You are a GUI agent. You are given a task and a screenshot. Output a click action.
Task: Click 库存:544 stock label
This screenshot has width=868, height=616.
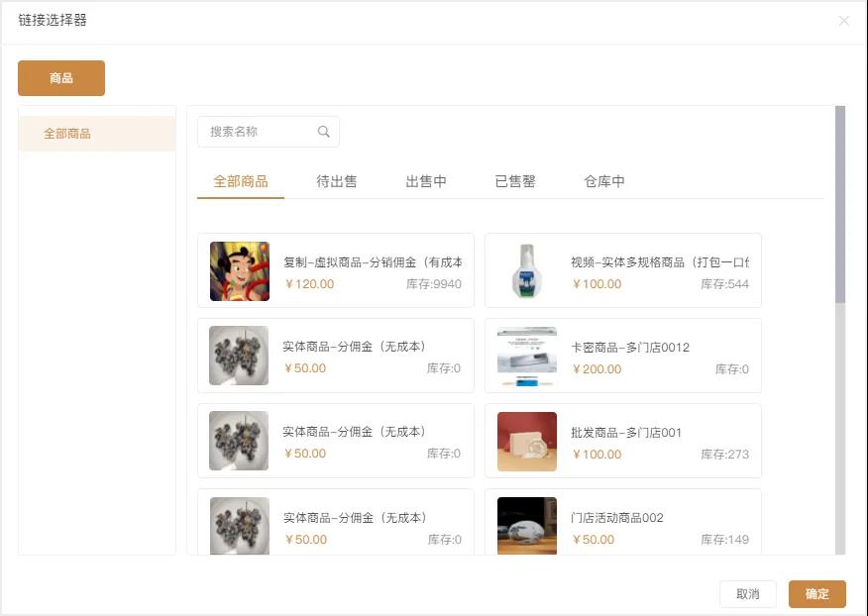click(x=724, y=284)
